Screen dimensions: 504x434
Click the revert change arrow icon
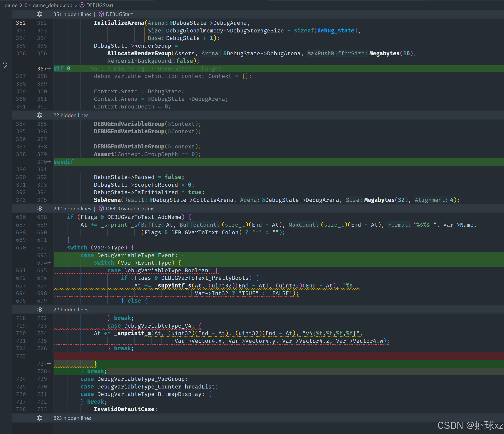click(5, 65)
